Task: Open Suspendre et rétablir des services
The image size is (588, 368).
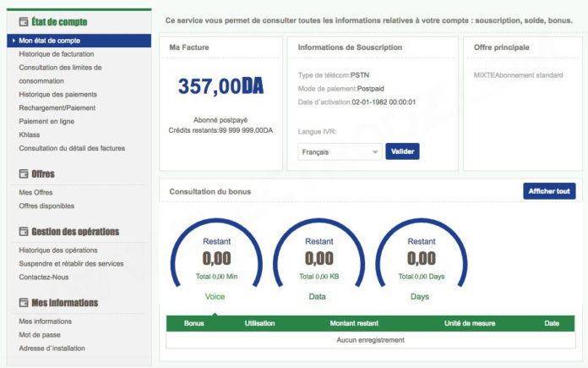Action: click(71, 264)
